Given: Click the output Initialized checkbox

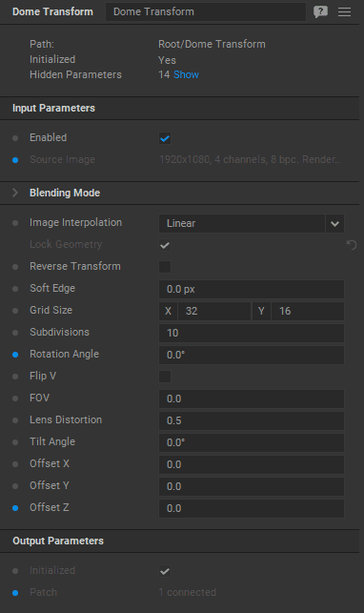Looking at the screenshot, I should click(165, 571).
